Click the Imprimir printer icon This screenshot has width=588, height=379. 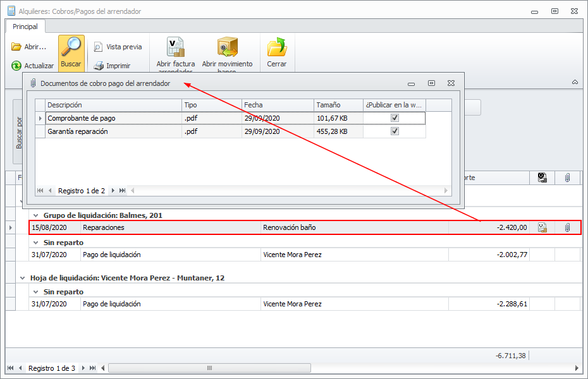pos(99,66)
